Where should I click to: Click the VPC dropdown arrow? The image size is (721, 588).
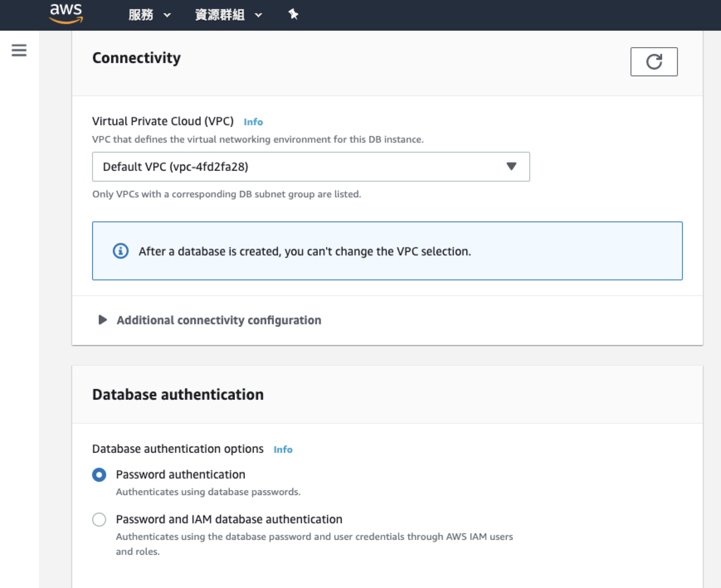pyautogui.click(x=511, y=166)
